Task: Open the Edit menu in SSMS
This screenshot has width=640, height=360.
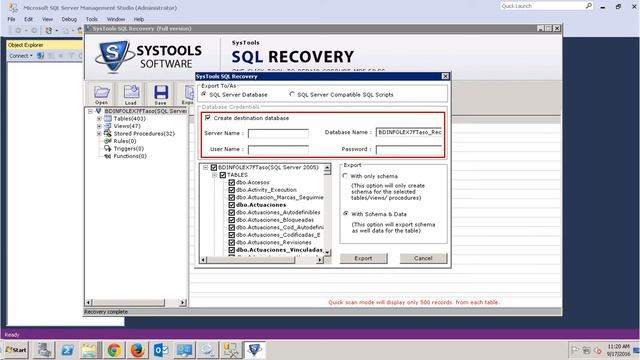Action: point(28,19)
